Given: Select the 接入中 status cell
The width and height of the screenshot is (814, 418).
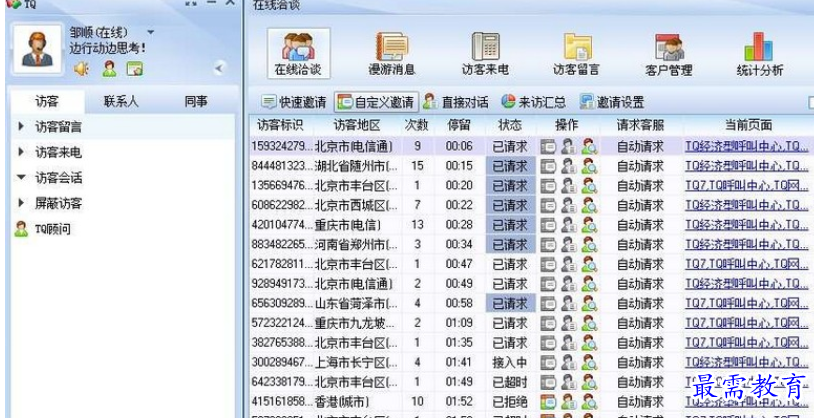Looking at the screenshot, I should [x=510, y=362].
